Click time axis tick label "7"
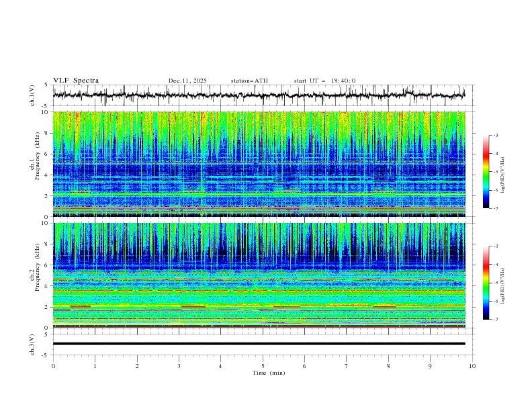Screen dimensions: 532x411 click(x=347, y=366)
